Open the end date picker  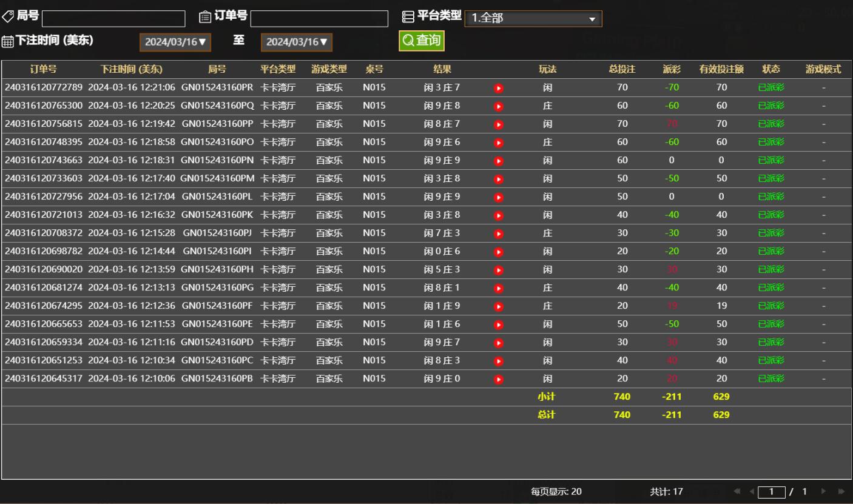(297, 42)
